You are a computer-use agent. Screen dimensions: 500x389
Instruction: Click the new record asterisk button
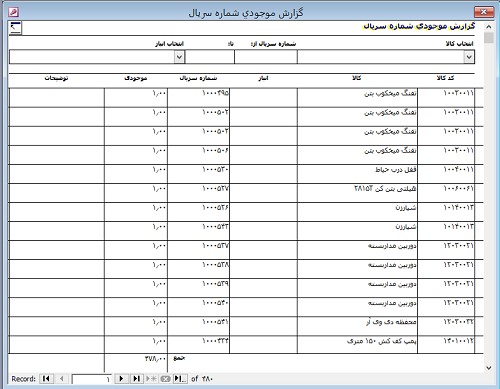point(151,379)
